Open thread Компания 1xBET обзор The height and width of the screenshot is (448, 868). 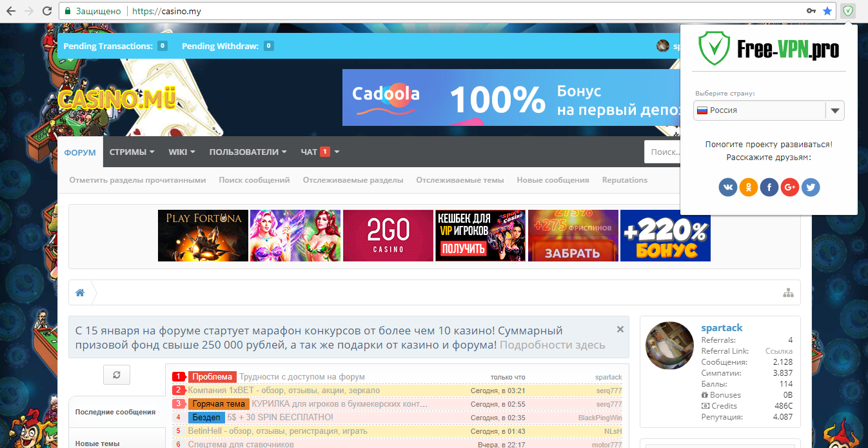(284, 391)
